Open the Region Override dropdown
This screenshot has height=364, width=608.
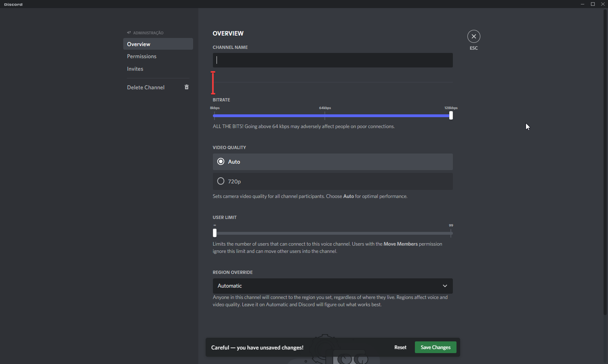(332, 286)
